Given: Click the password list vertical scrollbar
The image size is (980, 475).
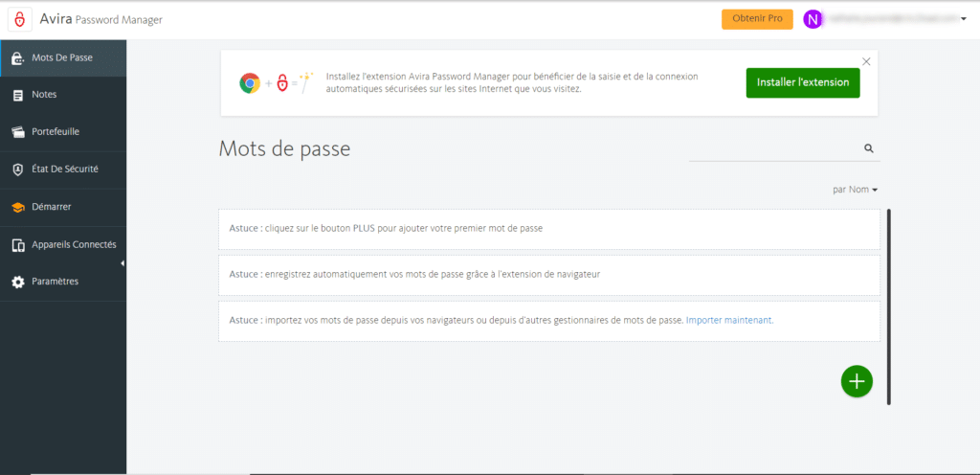Looking at the screenshot, I should point(889,306).
